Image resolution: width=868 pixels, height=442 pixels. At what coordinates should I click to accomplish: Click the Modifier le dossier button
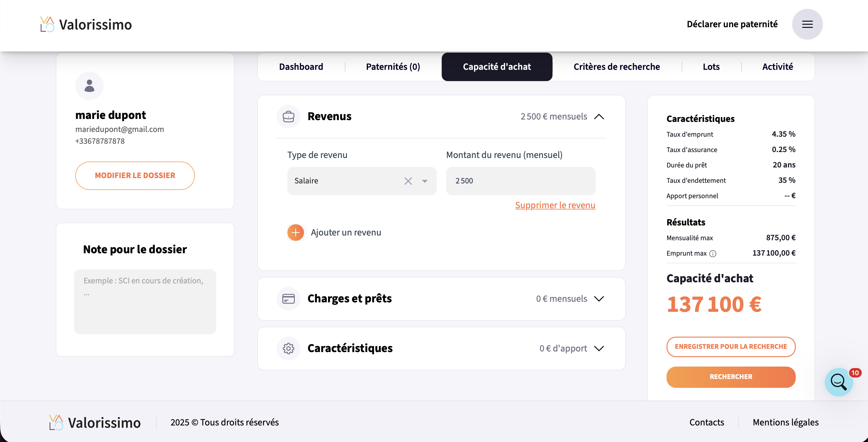(135, 175)
